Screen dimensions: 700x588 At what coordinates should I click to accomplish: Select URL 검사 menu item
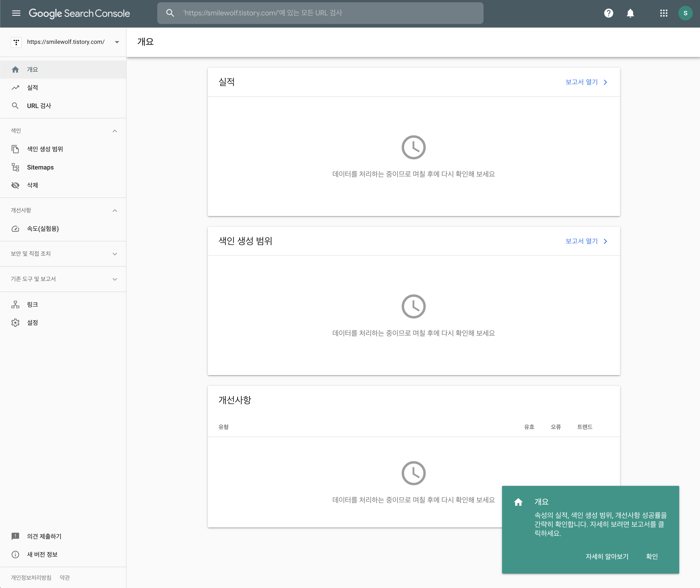(39, 106)
